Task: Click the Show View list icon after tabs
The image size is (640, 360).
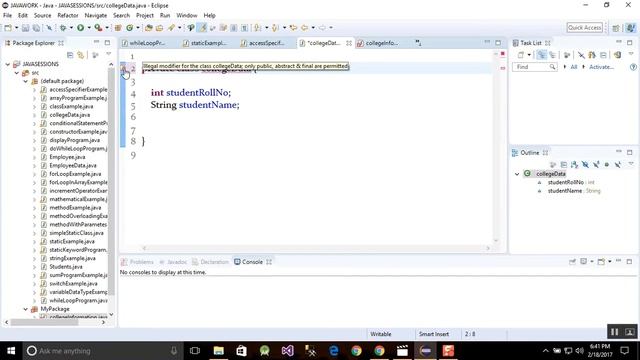Action: (x=418, y=42)
